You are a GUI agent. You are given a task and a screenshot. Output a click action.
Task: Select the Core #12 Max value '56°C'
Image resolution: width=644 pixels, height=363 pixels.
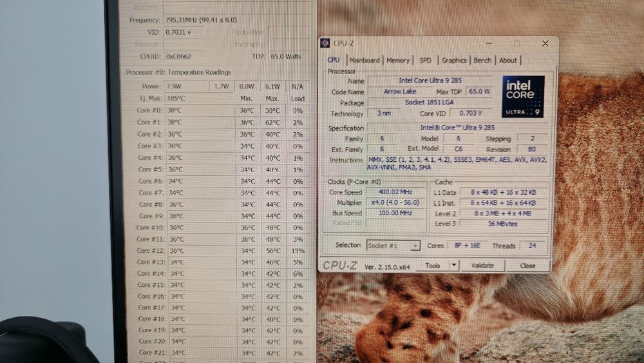click(272, 250)
